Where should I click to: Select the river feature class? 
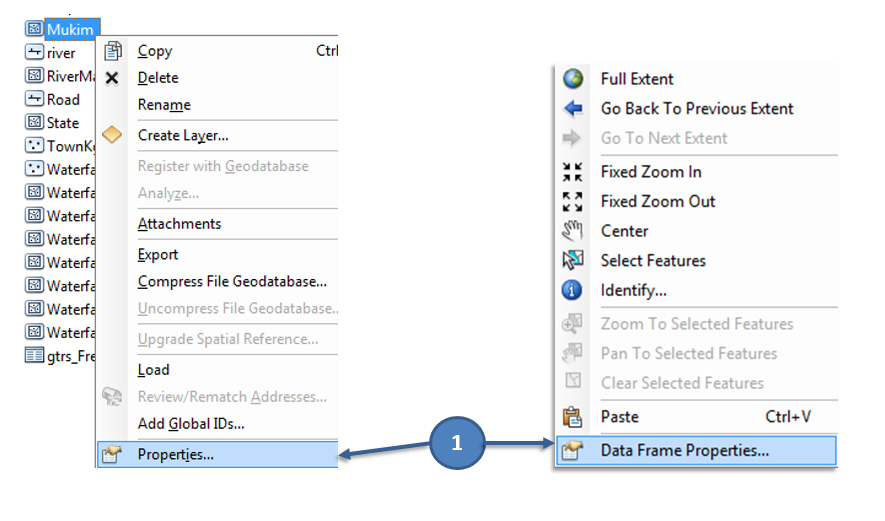(x=60, y=53)
